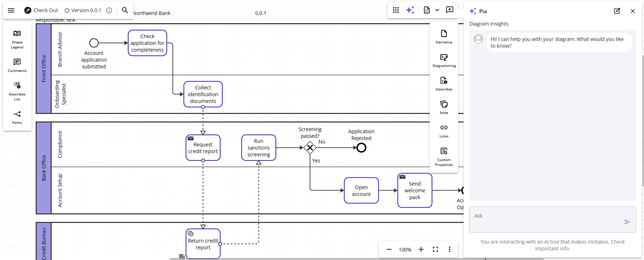Click the Screening passed gateway diamond
This screenshot has height=260, width=644.
click(310, 147)
